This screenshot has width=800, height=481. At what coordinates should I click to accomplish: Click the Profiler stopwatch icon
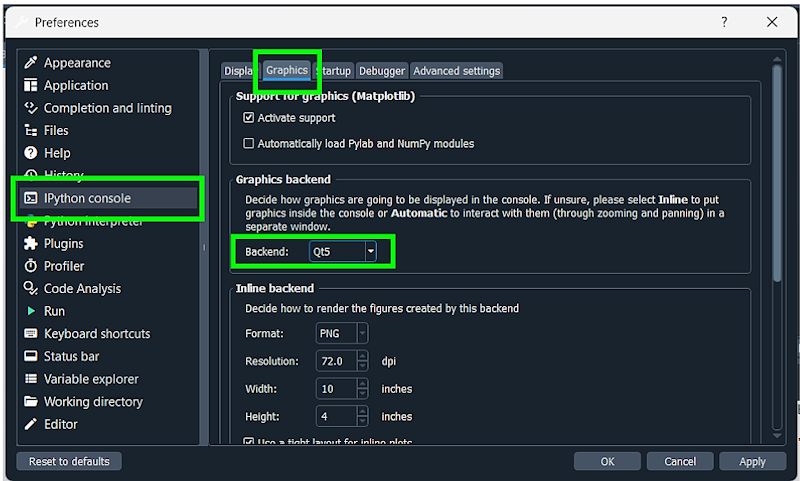31,266
